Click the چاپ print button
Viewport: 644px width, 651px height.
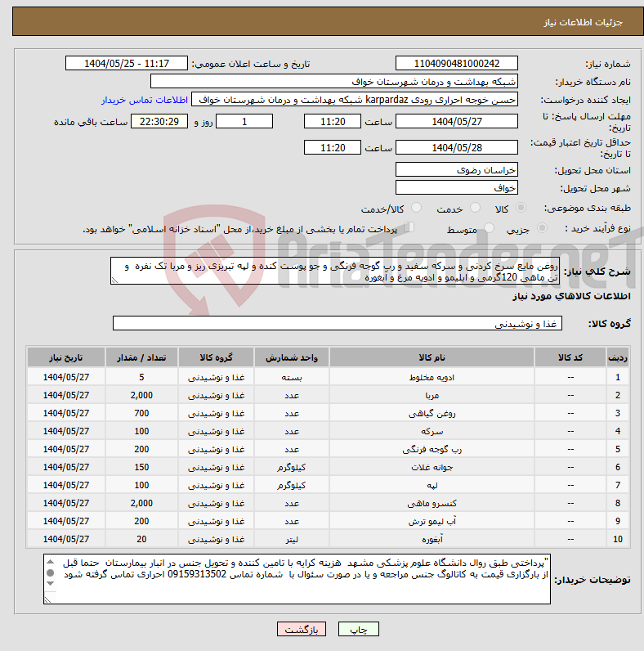(x=359, y=630)
